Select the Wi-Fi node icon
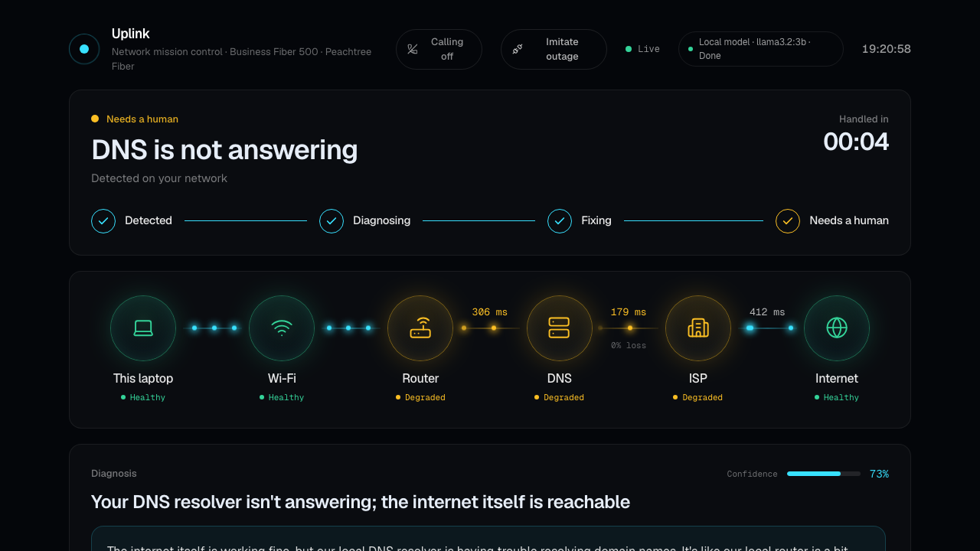The image size is (980, 551). 282,328
